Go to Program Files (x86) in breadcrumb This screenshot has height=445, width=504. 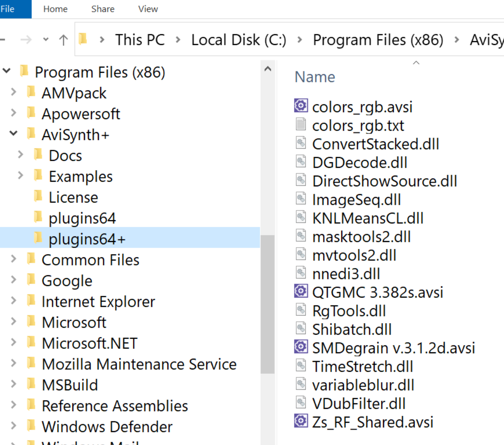[x=378, y=40]
